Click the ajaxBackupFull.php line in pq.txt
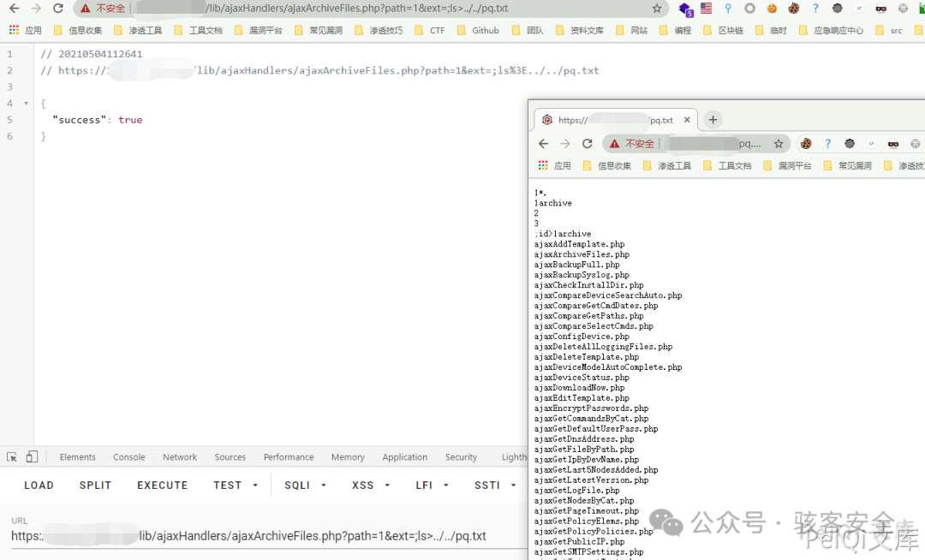Image resolution: width=925 pixels, height=560 pixels. [x=577, y=265]
